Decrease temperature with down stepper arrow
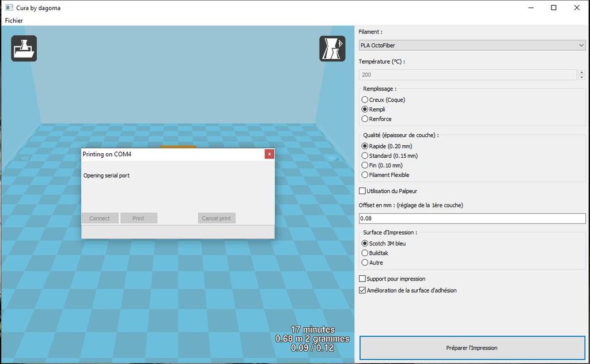 coord(582,77)
